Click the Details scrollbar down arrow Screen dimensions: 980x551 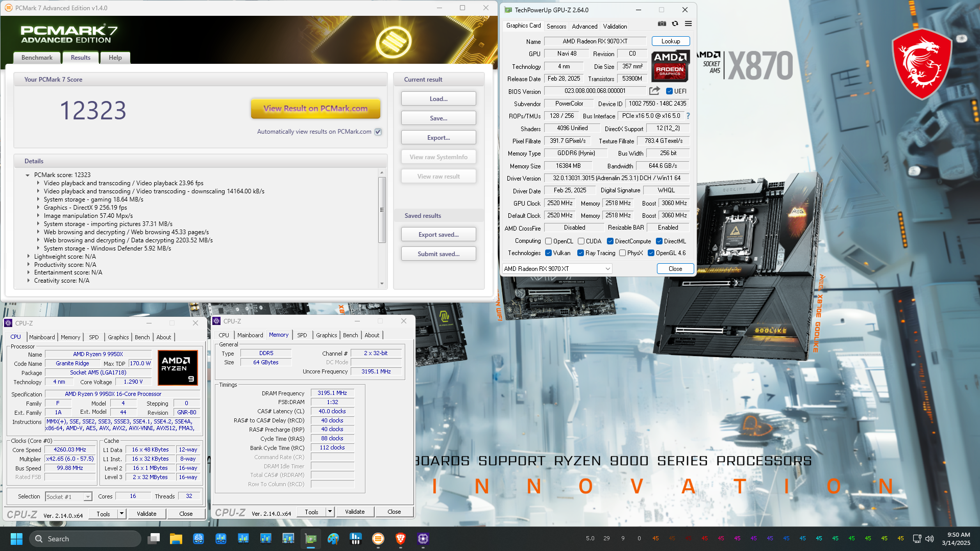[x=382, y=284]
